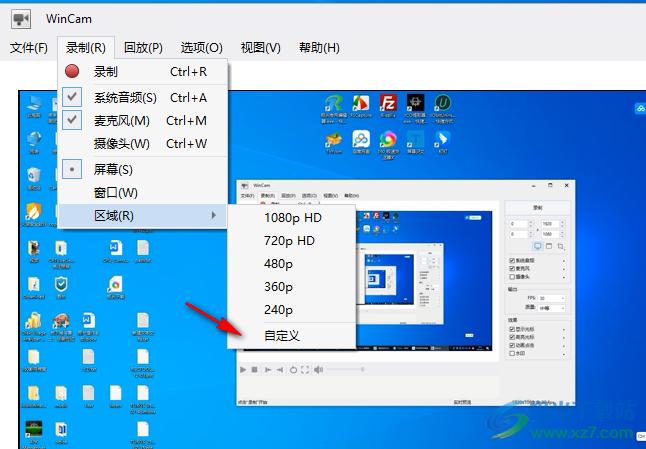Open arrow beside 水印 in previewed panel
The height and width of the screenshot is (449, 646).
(x=564, y=353)
